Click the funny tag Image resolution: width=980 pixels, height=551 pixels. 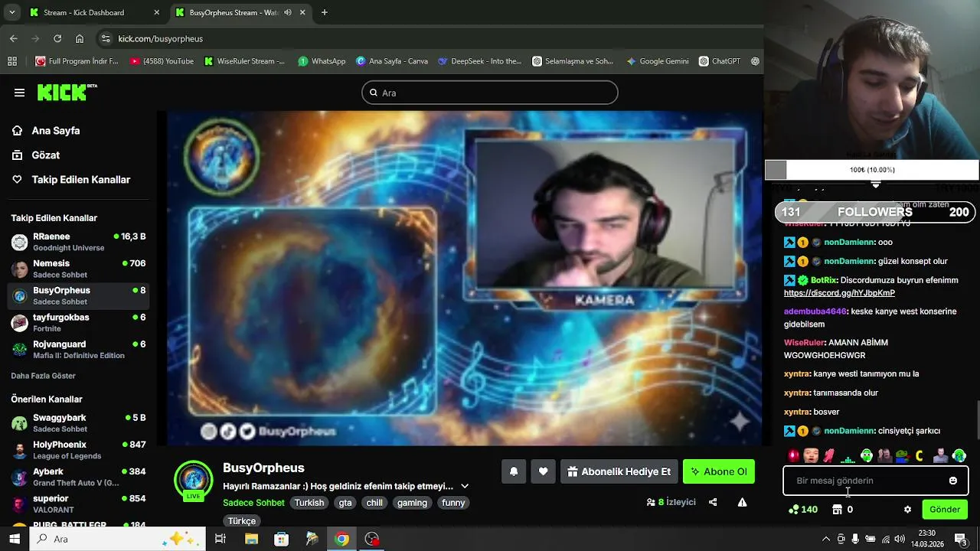coord(453,503)
